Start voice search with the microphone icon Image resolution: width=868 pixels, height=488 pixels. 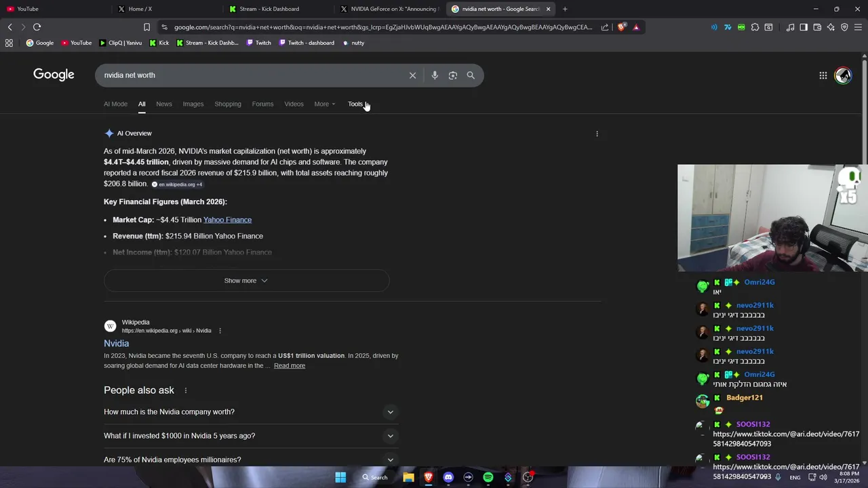(x=435, y=75)
